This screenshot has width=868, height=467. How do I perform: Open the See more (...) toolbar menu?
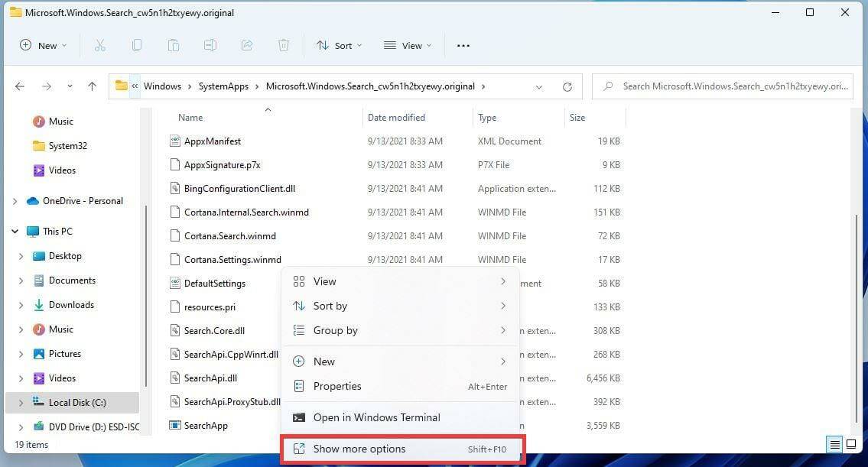(x=463, y=46)
